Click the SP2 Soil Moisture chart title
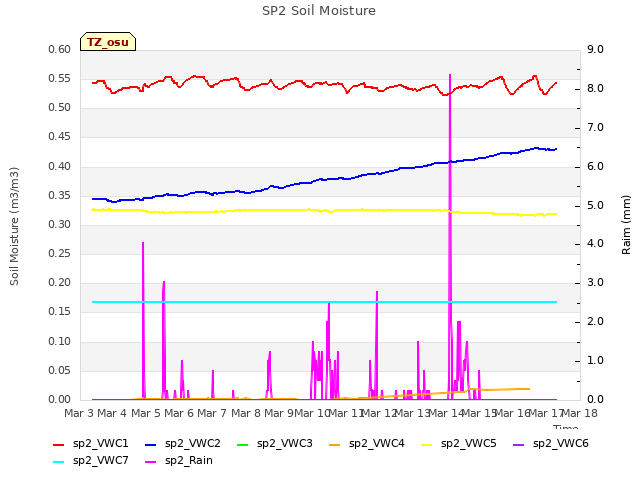640x480 pixels. click(x=319, y=11)
